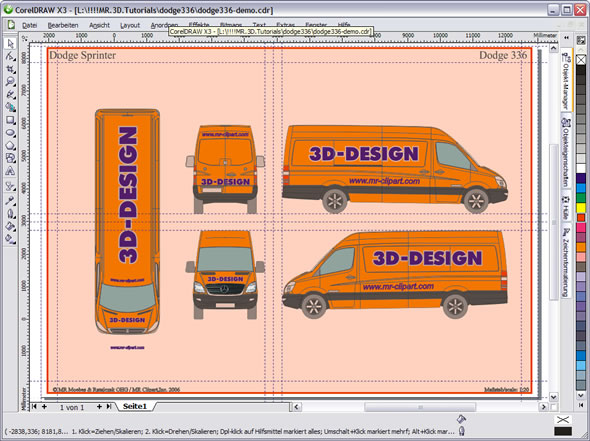Open the Anordnen menu
The height and width of the screenshot is (441, 590).
pos(164,25)
